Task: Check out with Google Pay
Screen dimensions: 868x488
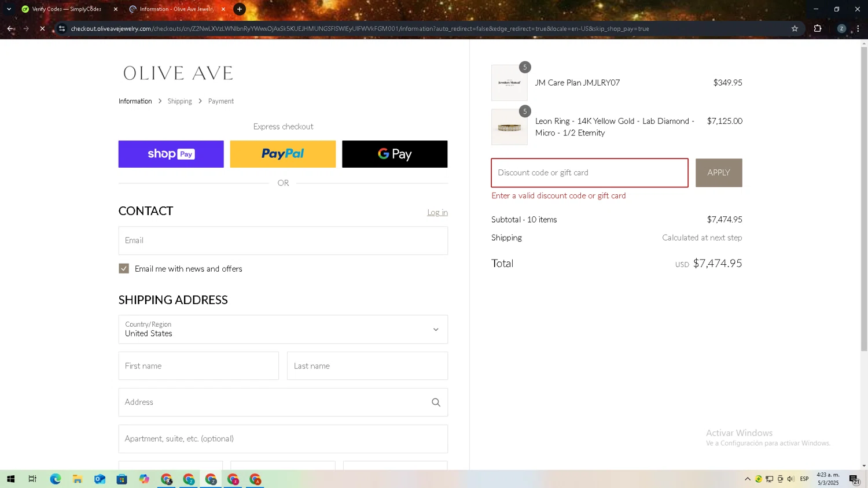Action: click(x=395, y=154)
